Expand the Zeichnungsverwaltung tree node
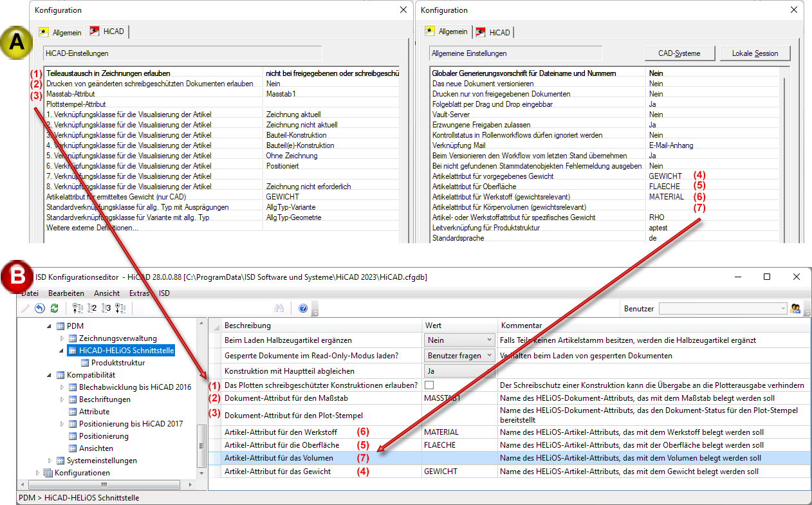 tap(62, 338)
